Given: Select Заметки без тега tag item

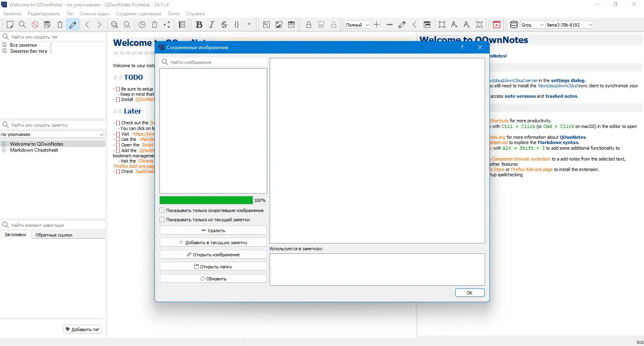Looking at the screenshot, I should tap(28, 51).
